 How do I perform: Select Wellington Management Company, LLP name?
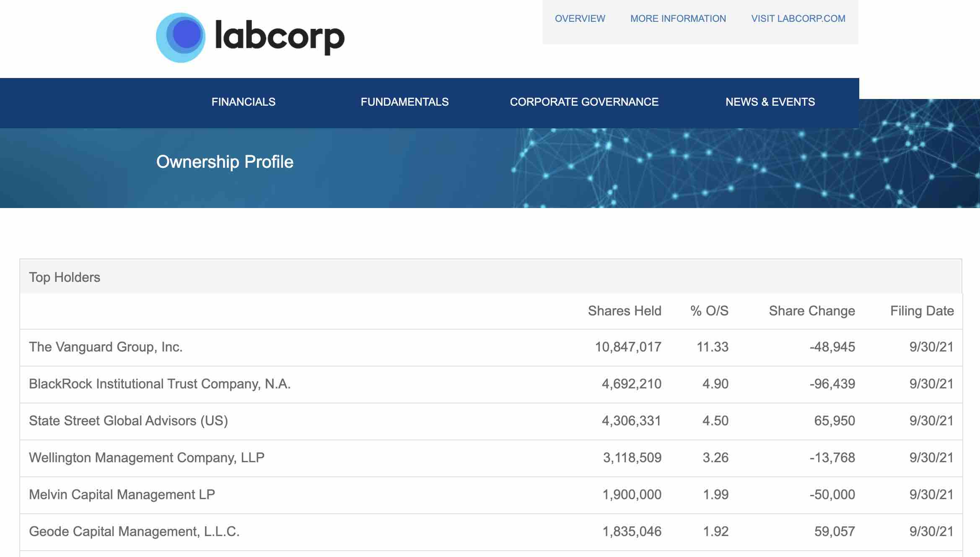tap(147, 458)
